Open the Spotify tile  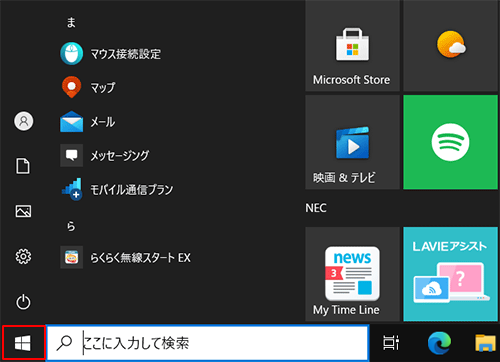450,142
